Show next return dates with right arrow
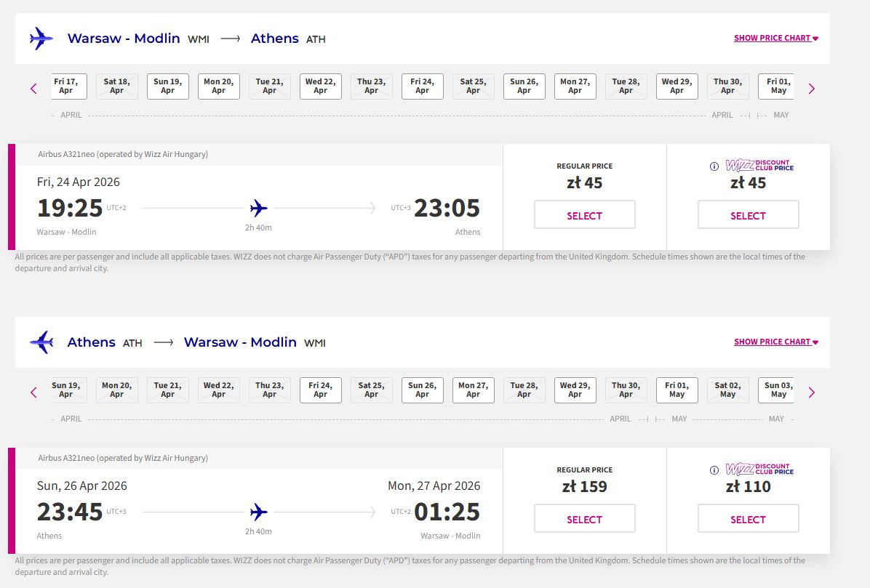The image size is (870, 588). 812,392
